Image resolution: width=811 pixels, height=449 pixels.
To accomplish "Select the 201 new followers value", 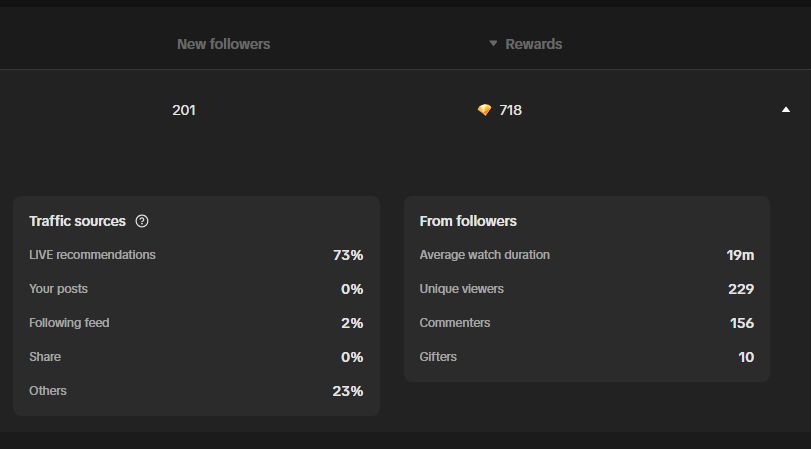I will [184, 110].
